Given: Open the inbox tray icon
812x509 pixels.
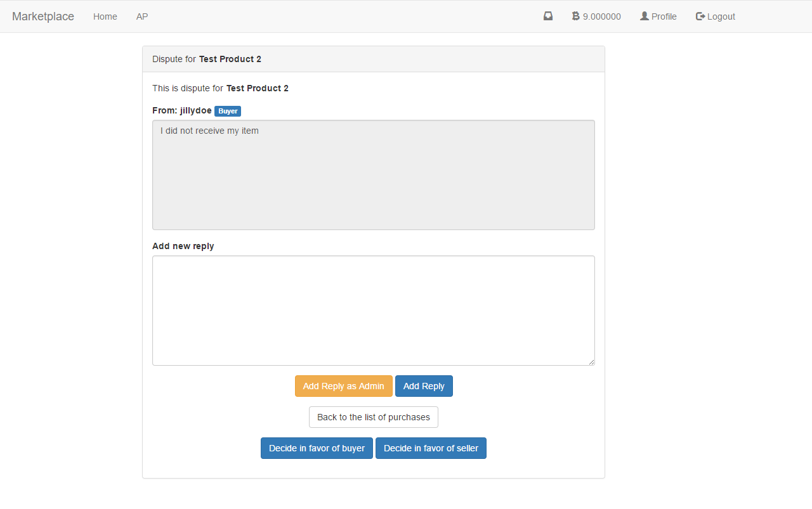Looking at the screenshot, I should (x=548, y=16).
